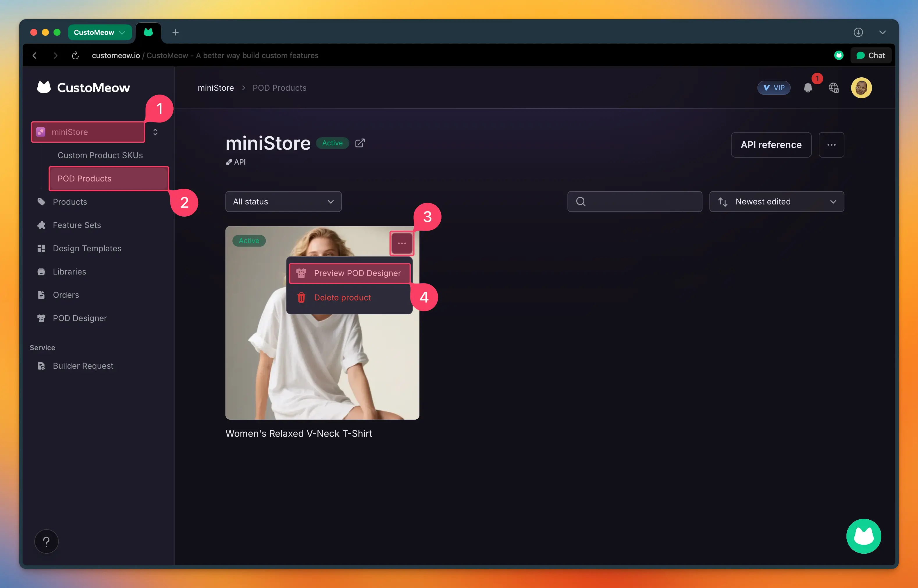The image size is (918, 588).
Task: Click the API label under miniStore
Action: (236, 162)
